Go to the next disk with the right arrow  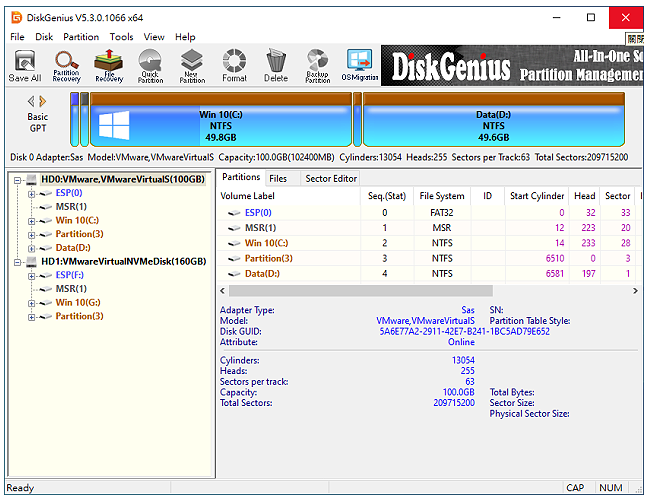(42, 101)
